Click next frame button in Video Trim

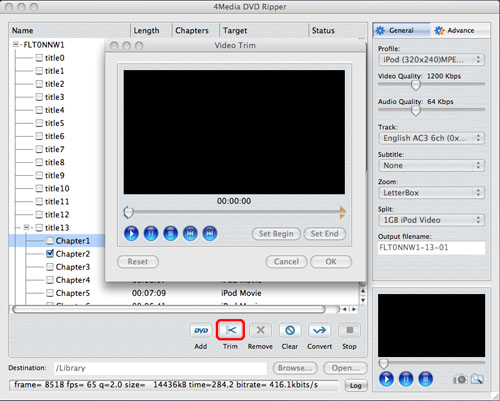pos(210,233)
